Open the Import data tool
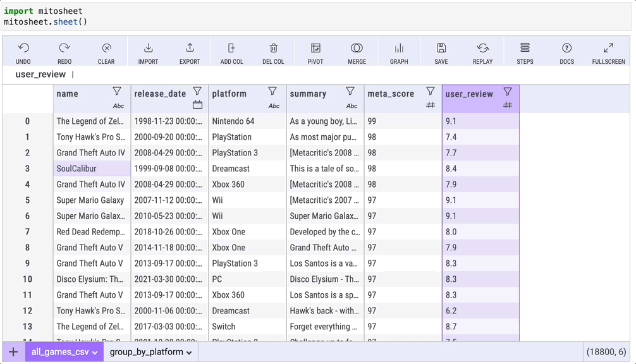Viewport: 636px width, 364px height. point(148,49)
